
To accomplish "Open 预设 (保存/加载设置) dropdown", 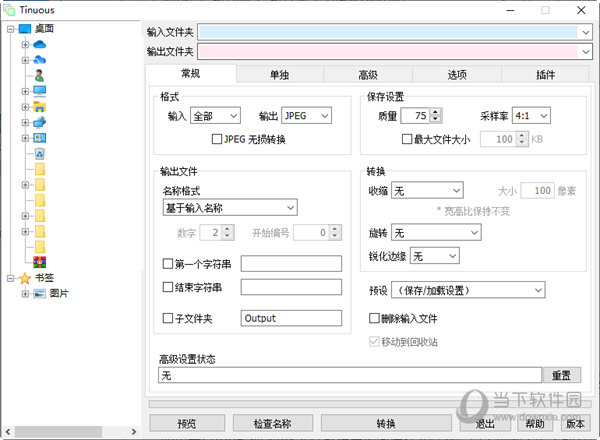I will tap(468, 290).
